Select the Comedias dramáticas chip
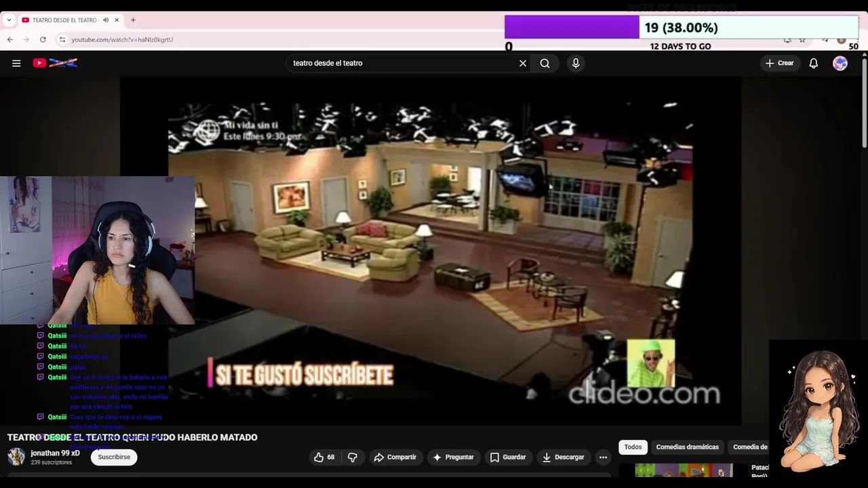 [x=687, y=447]
